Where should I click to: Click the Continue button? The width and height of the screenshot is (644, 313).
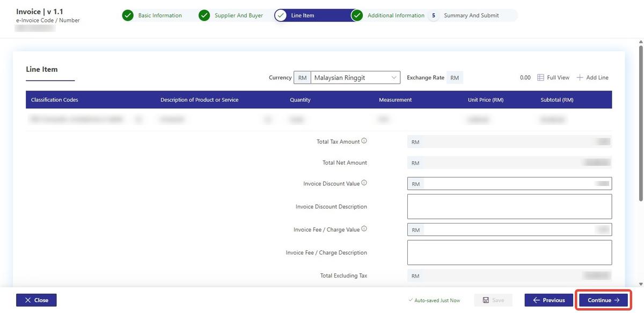tap(603, 300)
